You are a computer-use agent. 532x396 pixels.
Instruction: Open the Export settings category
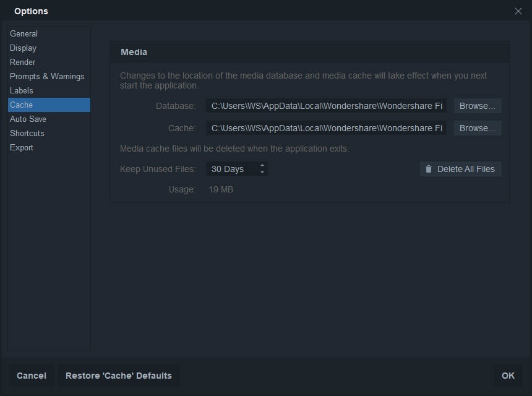[x=22, y=147]
